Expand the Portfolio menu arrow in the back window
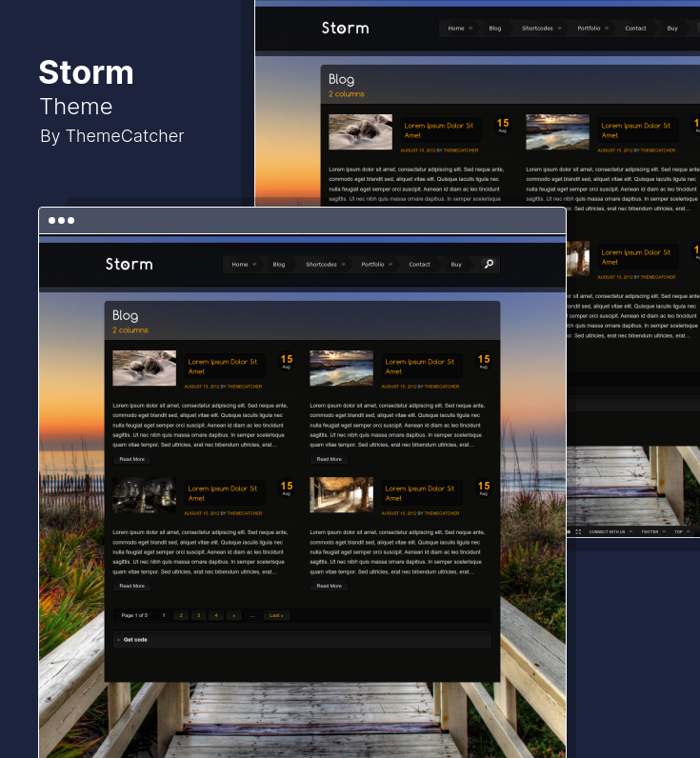Viewport: 700px width, 758px height. 607,28
